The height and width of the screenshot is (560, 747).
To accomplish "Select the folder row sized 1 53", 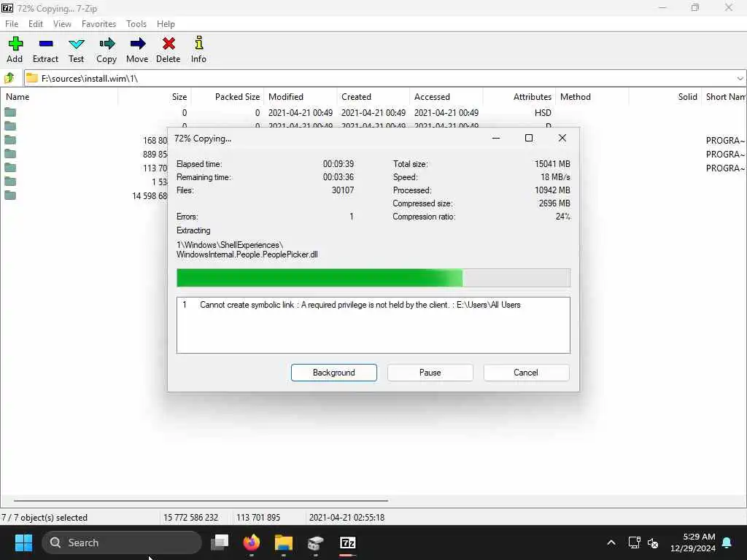I will (84, 182).
